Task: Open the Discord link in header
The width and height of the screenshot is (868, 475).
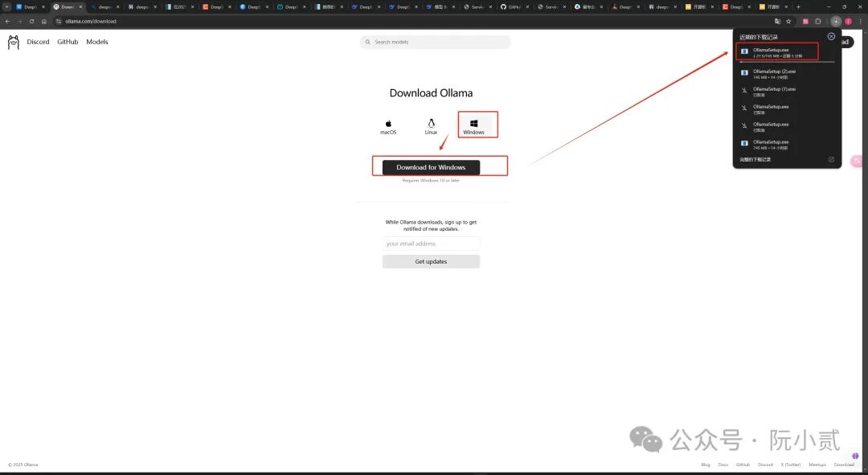Action: point(39,42)
